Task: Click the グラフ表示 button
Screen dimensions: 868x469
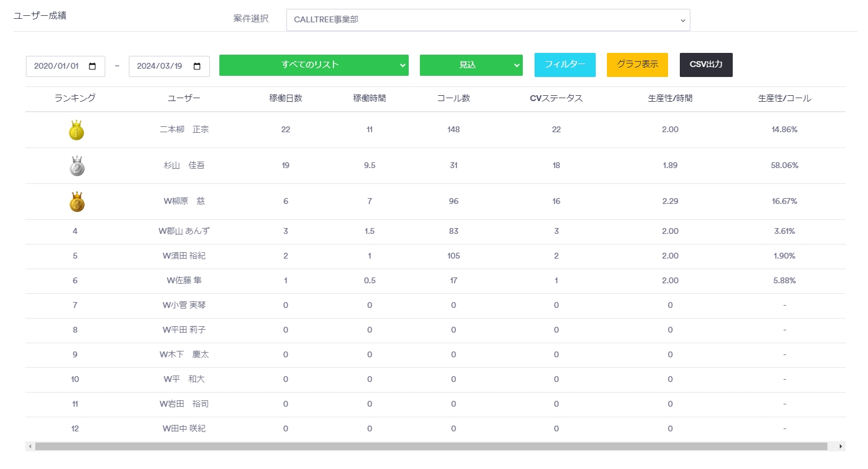Action: [x=637, y=65]
